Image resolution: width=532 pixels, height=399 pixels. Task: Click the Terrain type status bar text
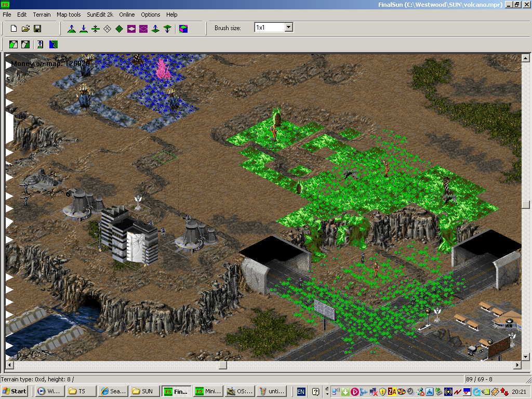pyautogui.click(x=37, y=379)
